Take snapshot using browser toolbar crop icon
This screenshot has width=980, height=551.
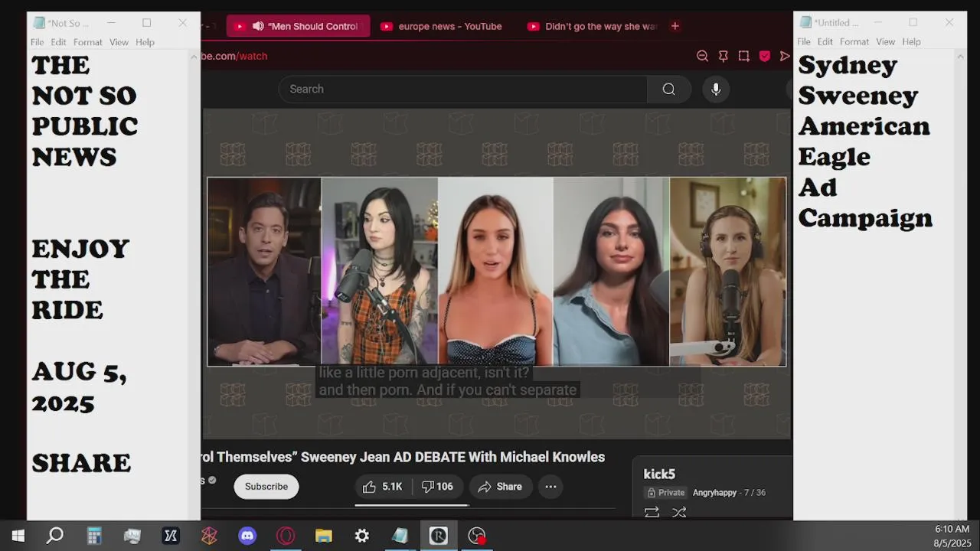(x=743, y=56)
